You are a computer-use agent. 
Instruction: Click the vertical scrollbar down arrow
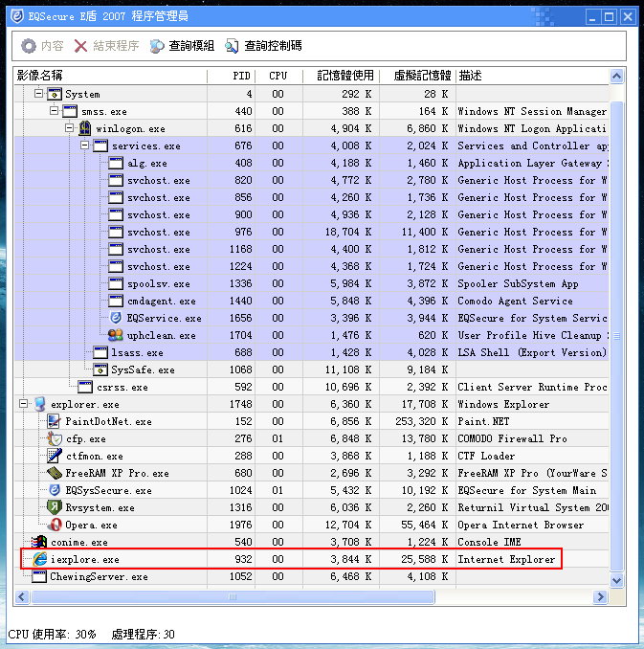click(616, 580)
